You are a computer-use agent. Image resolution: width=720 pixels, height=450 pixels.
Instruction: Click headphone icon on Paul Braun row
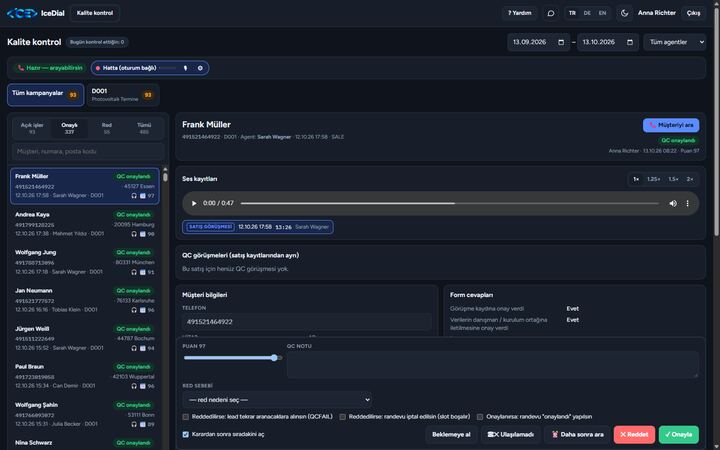click(134, 386)
